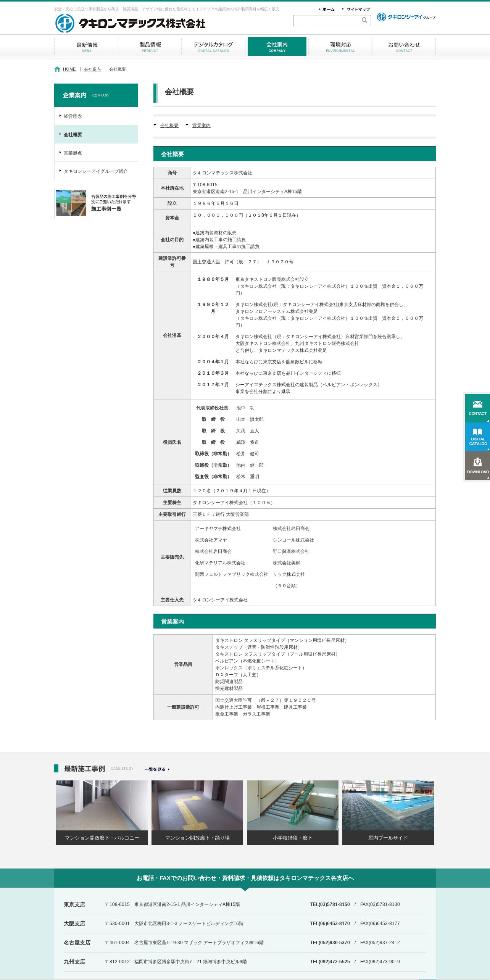Select 会社概要 in the sidebar
This screenshot has height=980, width=490.
pyautogui.click(x=96, y=134)
